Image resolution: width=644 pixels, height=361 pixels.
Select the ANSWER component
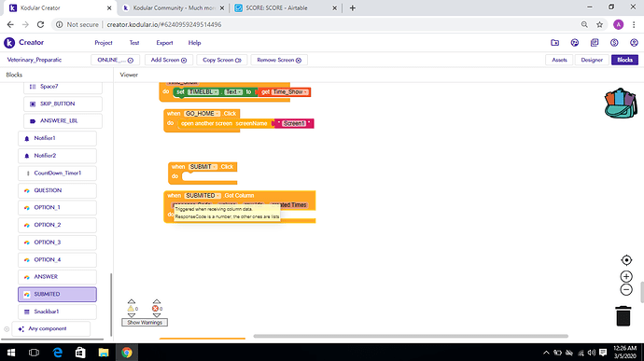pyautogui.click(x=57, y=277)
